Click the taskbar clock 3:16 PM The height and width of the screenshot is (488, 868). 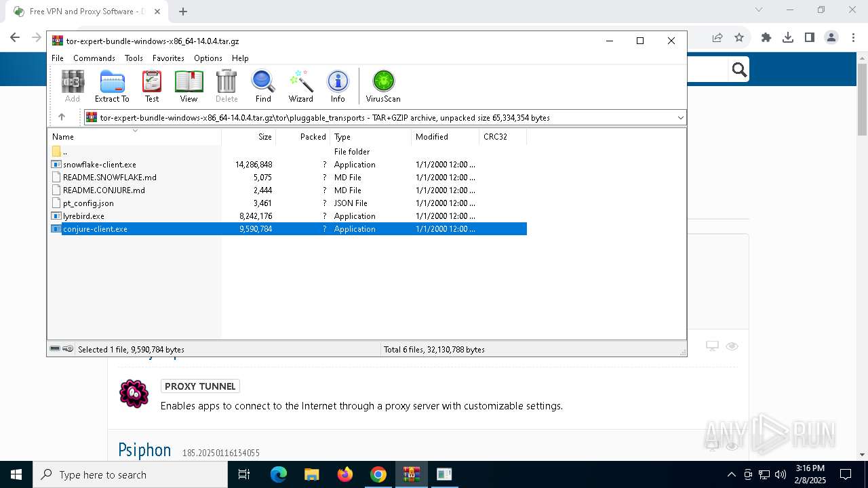[x=810, y=468]
